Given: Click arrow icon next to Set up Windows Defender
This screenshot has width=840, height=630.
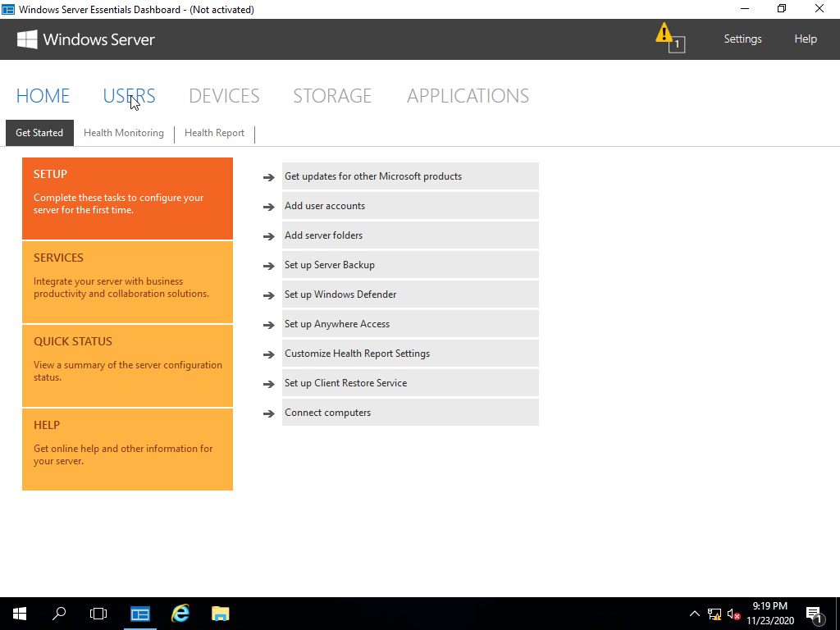Looking at the screenshot, I should [x=269, y=295].
